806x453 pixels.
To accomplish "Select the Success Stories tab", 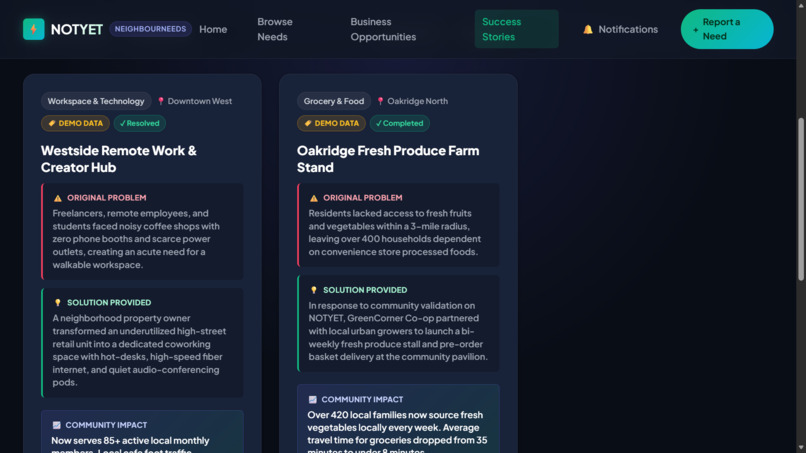I will pyautogui.click(x=517, y=29).
